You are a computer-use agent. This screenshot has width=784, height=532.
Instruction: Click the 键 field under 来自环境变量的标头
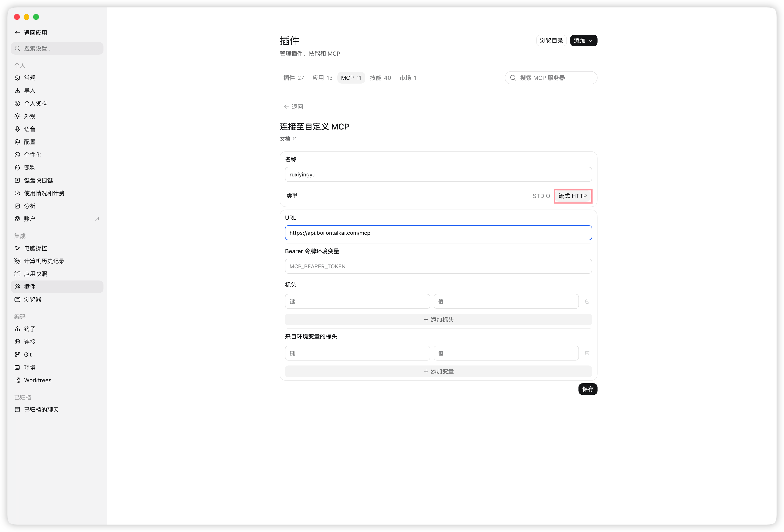357,353
